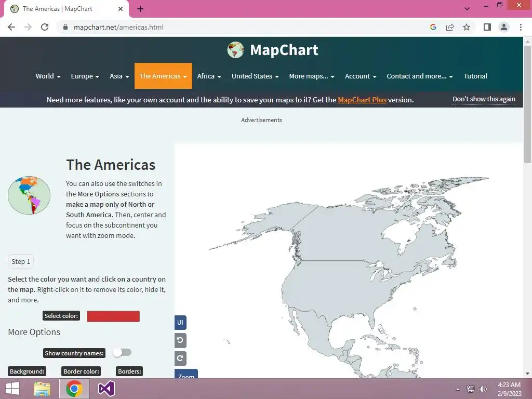Image resolution: width=532 pixels, height=399 pixels.
Task: Show hidden system tray icons
Action: pos(458,389)
